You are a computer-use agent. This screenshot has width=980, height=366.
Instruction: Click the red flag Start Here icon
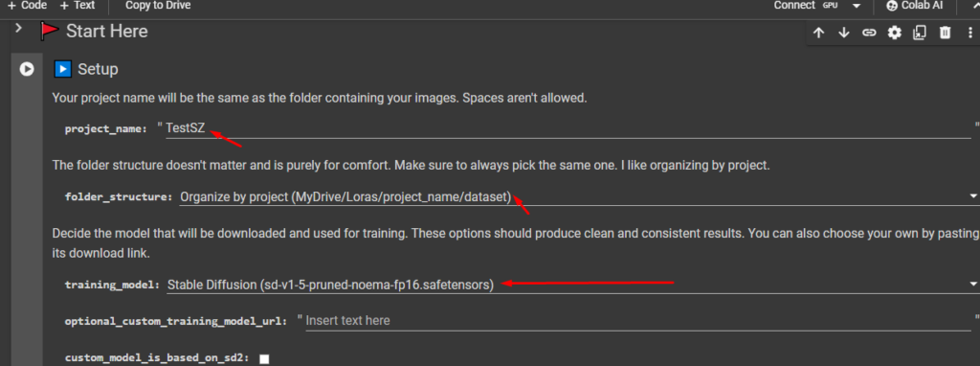pos(50,32)
